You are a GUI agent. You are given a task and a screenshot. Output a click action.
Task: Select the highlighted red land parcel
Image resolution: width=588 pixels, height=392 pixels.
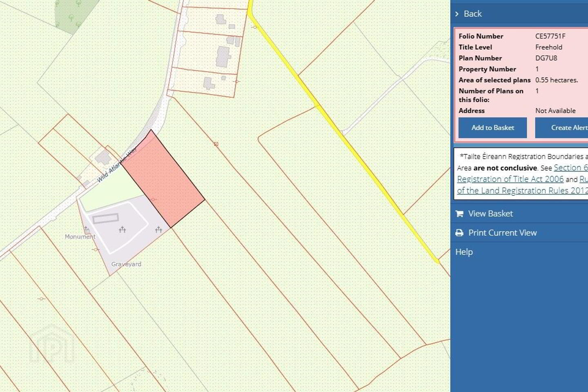pyautogui.click(x=163, y=179)
